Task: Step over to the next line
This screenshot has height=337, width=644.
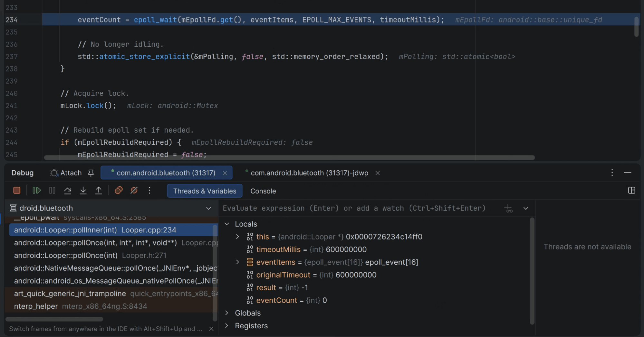Action: (x=68, y=191)
